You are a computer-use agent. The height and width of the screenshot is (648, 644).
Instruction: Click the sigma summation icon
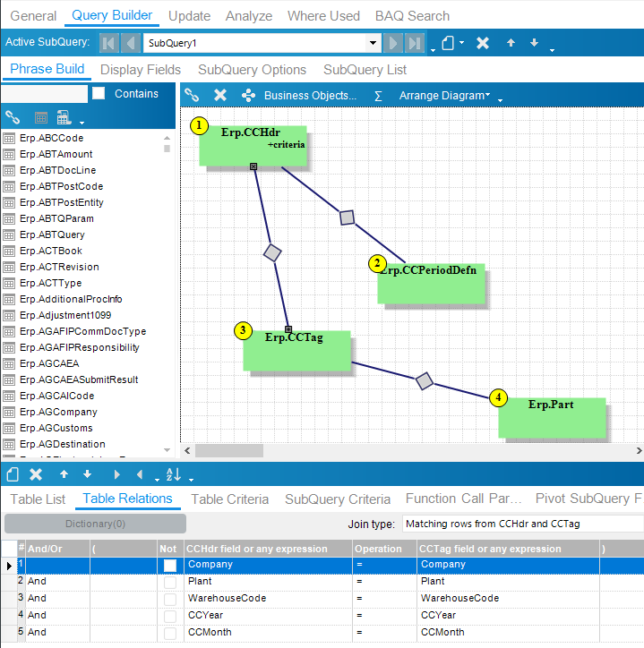click(x=378, y=96)
